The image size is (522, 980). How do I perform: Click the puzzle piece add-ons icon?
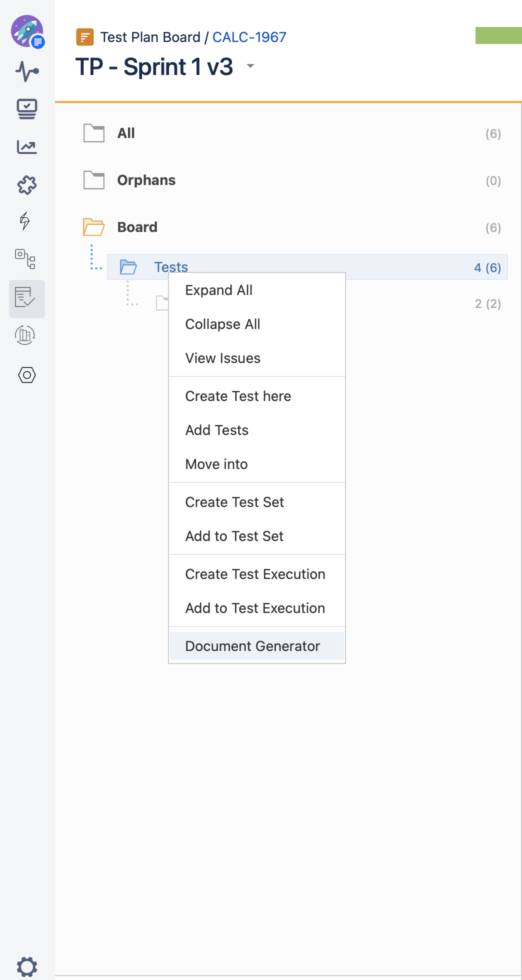pos(27,185)
